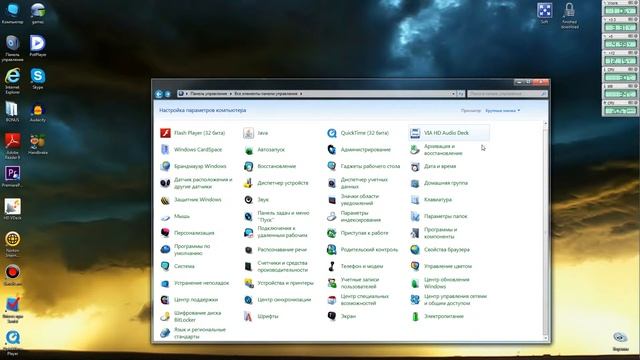
Task: Open Родительский контроль item
Action: tap(362, 250)
